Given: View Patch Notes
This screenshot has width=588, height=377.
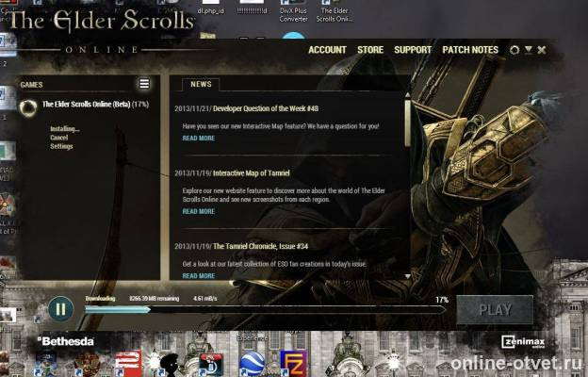Looking at the screenshot, I should 470,50.
